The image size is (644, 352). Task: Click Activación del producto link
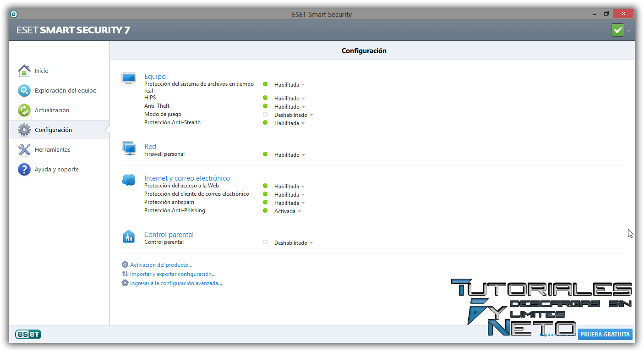coord(161,265)
